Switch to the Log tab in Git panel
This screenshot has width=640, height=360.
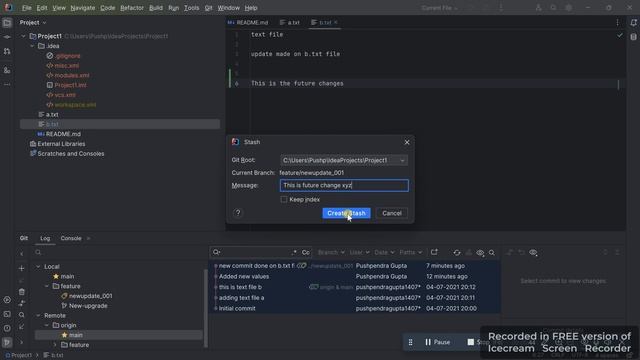[x=45, y=238]
